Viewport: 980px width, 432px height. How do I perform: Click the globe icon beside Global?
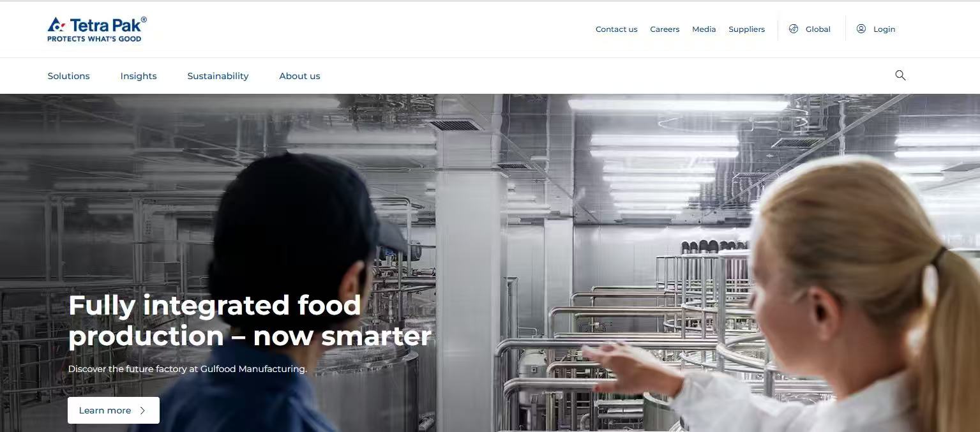tap(794, 29)
